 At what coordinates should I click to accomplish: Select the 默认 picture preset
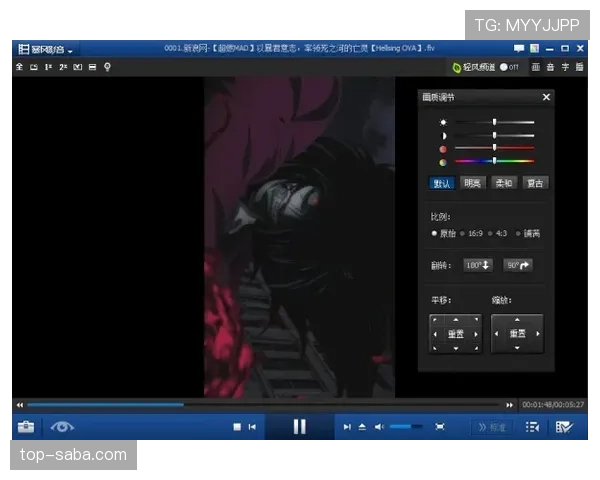click(442, 183)
